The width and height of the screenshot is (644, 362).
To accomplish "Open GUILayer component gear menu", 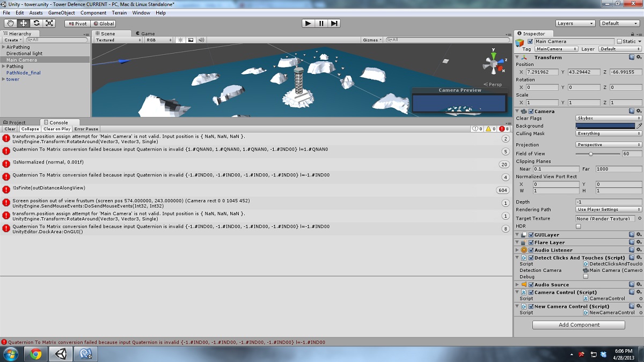I will 639,234.
